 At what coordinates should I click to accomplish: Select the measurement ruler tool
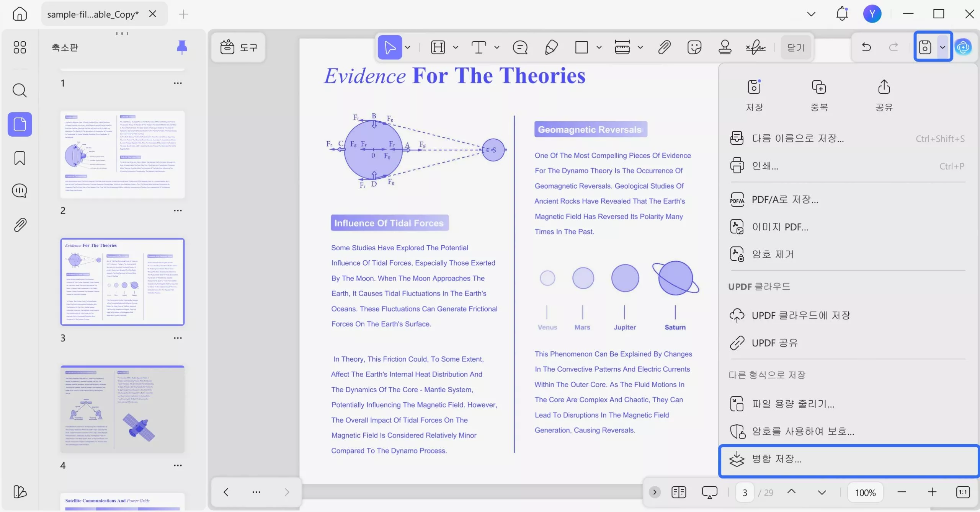point(622,47)
